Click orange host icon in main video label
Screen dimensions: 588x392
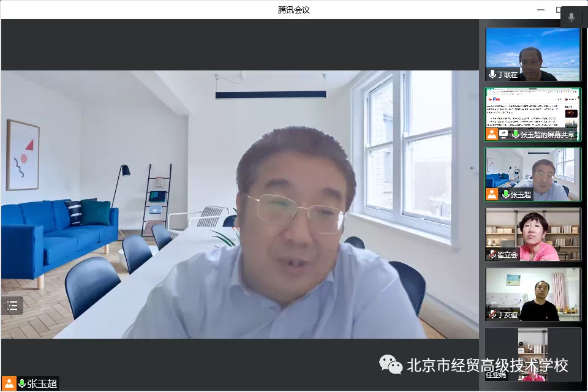(x=9, y=383)
